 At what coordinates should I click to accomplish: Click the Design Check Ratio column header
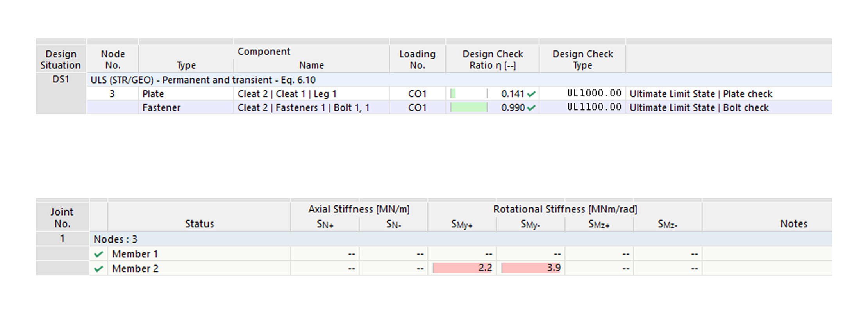(x=492, y=59)
